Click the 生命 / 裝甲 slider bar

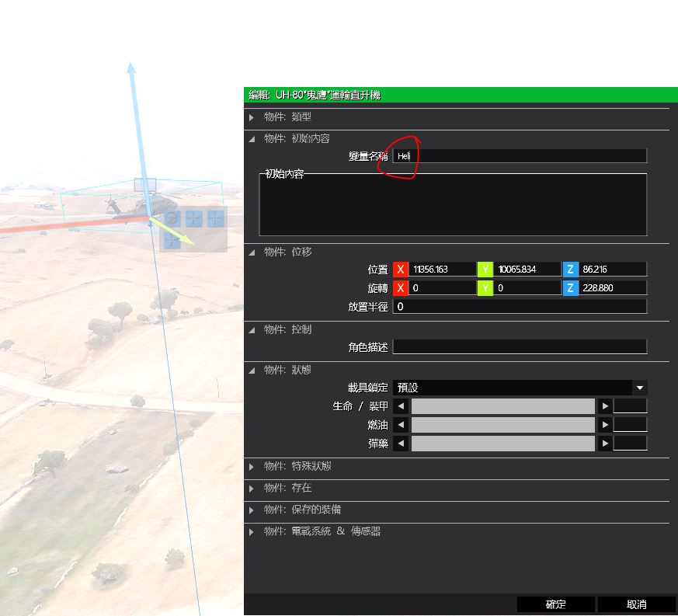click(503, 406)
